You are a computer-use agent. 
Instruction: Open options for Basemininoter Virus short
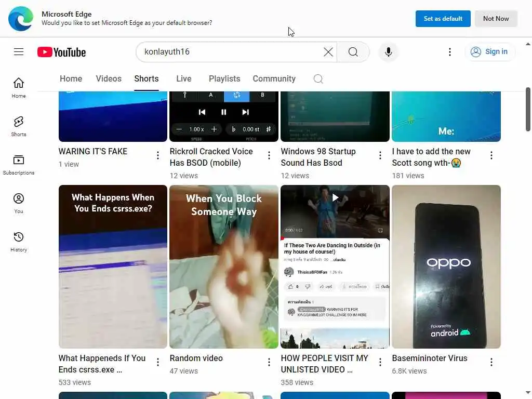491,362
